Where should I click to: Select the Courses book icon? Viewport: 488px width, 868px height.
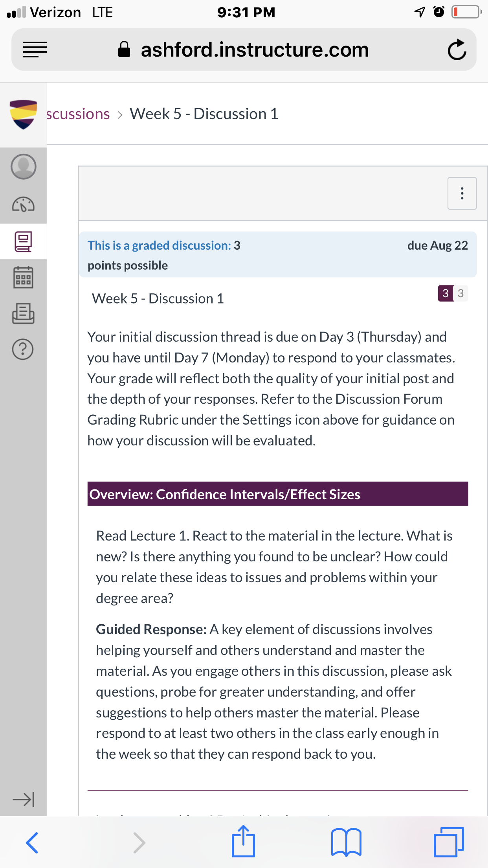[23, 241]
